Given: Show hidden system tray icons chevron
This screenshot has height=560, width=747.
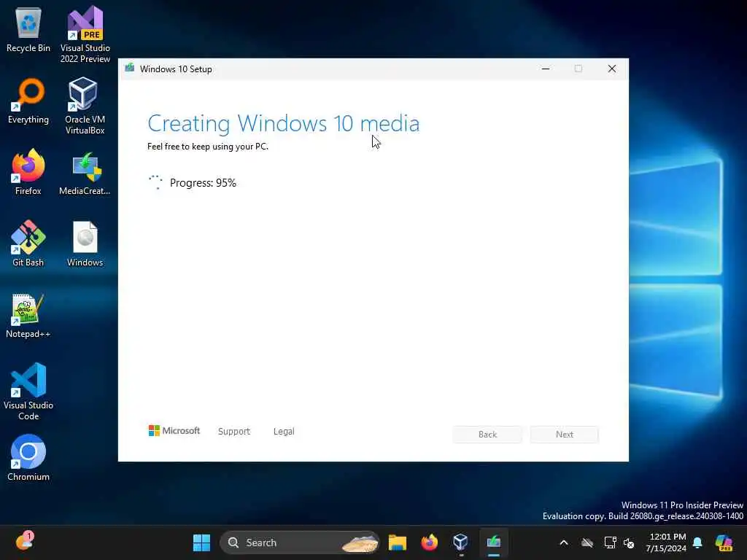Looking at the screenshot, I should pyautogui.click(x=564, y=542).
